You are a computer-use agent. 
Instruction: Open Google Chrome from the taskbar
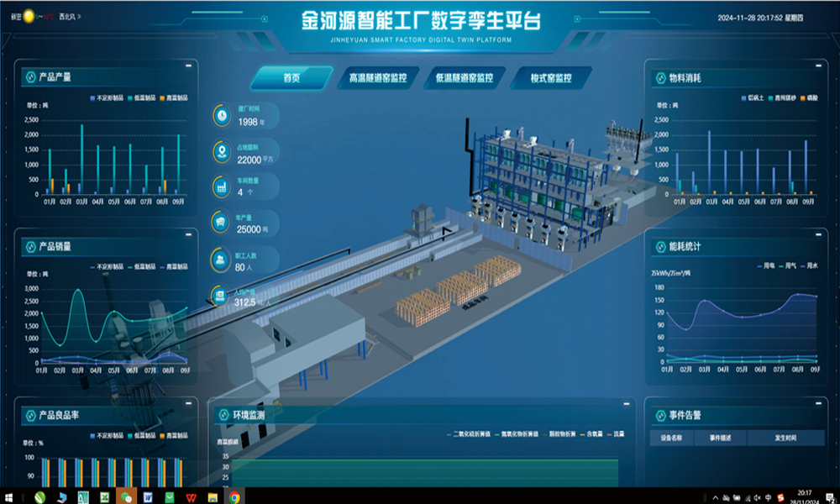(234, 496)
